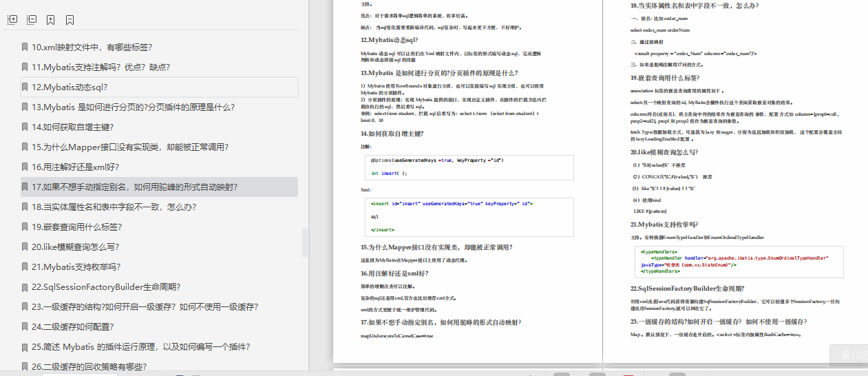The image size is (868, 376).
Task: Click the document heading '19.嵌套查询用什么标签?'
Action: point(665,78)
